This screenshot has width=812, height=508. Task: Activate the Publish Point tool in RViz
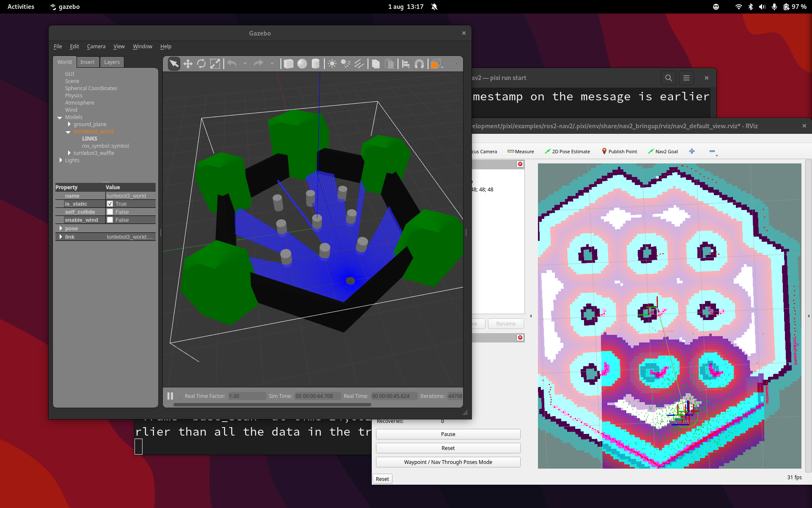(x=620, y=151)
